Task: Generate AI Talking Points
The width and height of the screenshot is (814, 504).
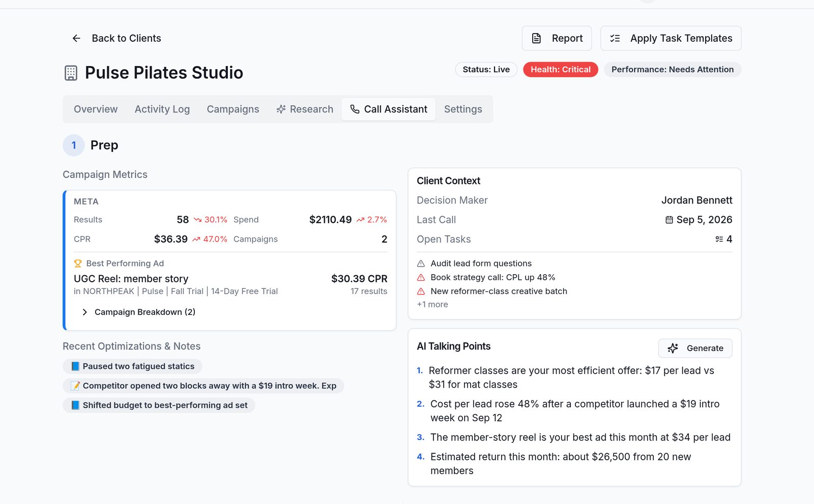Action: [695, 348]
